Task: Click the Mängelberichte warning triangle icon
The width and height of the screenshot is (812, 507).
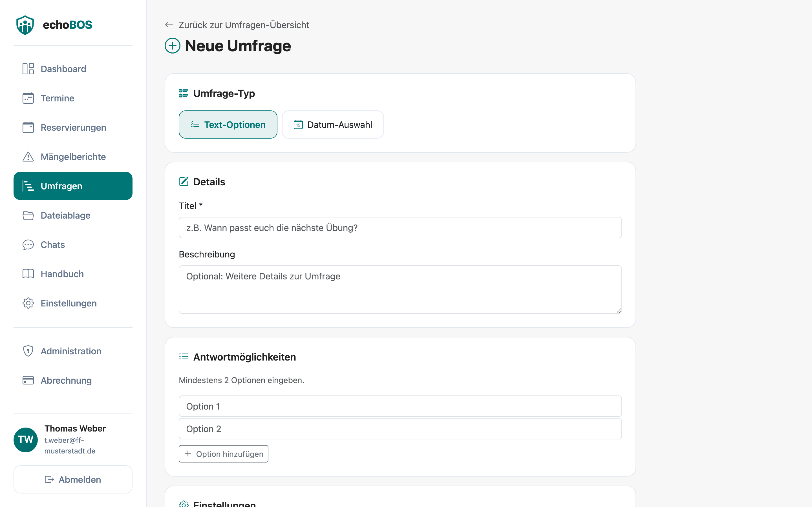Action: (x=28, y=157)
